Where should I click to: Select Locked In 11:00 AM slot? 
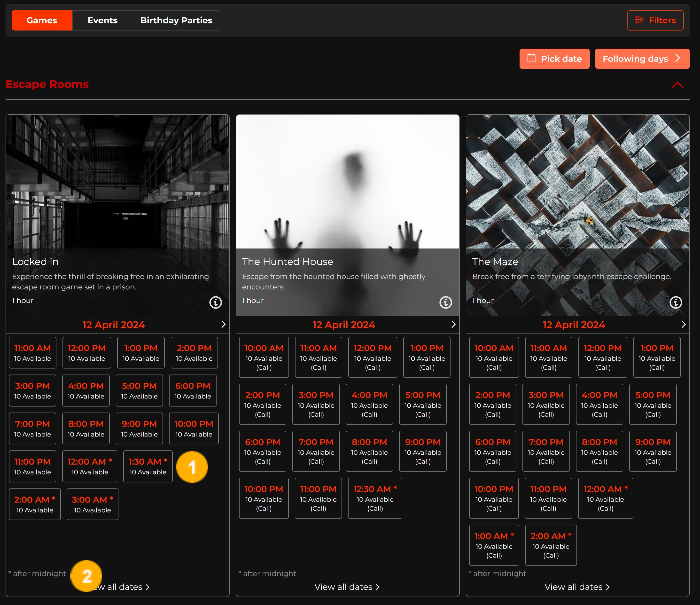[x=33, y=353]
